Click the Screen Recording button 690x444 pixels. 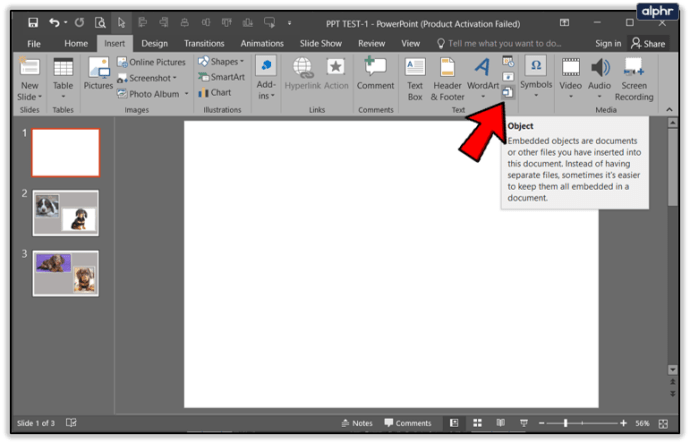tap(634, 77)
